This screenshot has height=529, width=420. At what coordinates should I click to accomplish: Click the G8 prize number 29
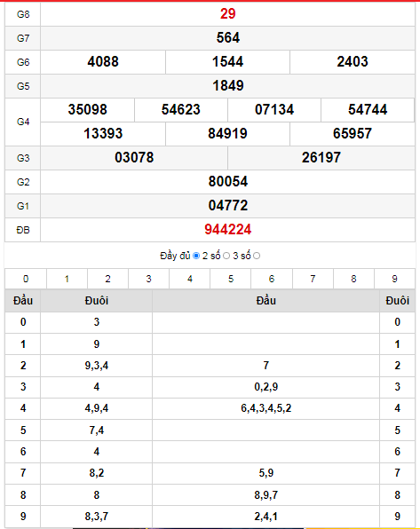point(228,14)
